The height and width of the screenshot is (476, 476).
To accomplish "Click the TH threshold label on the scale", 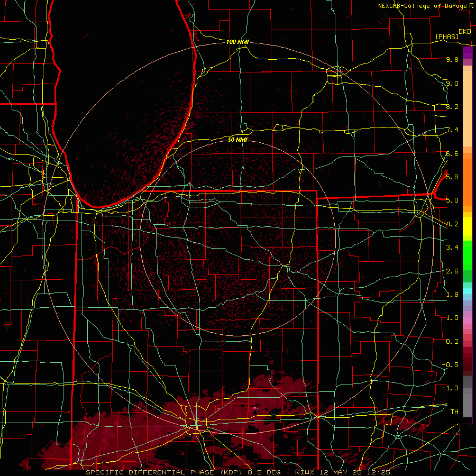I will 454,412.
